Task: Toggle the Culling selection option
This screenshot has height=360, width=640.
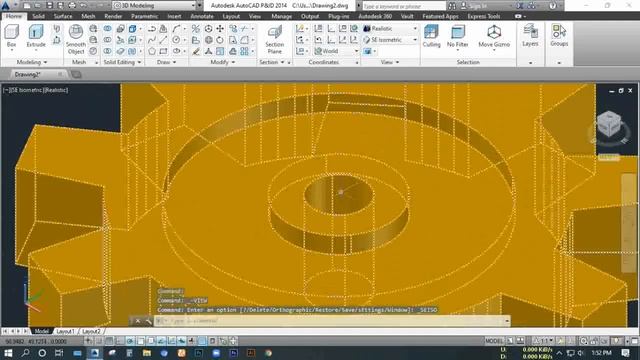Action: [431, 36]
